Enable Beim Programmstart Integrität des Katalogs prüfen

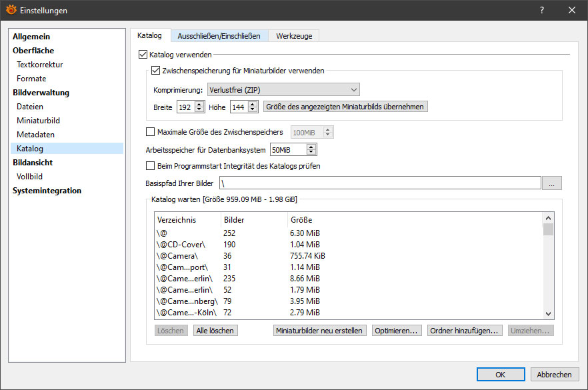pyautogui.click(x=150, y=166)
